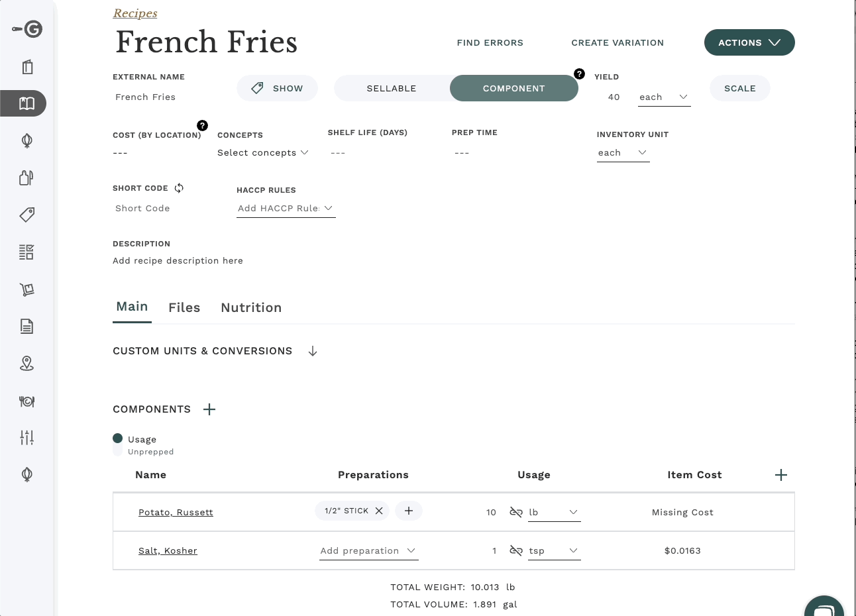The image size is (856, 616).
Task: Open the document icon in sidebar
Action: (27, 326)
